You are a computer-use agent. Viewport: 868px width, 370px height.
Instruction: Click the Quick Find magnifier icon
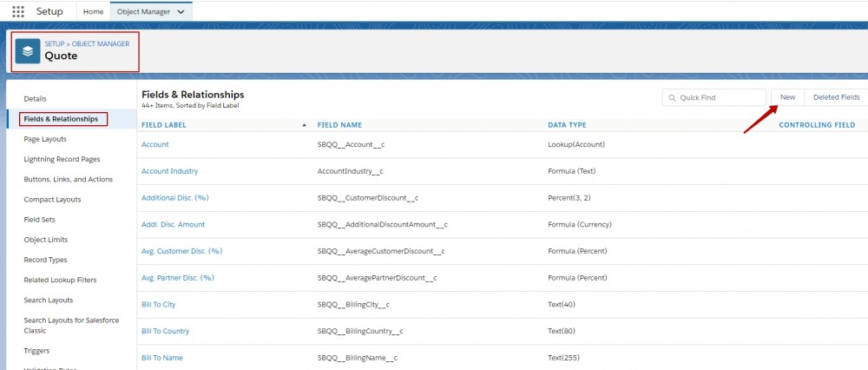click(672, 97)
